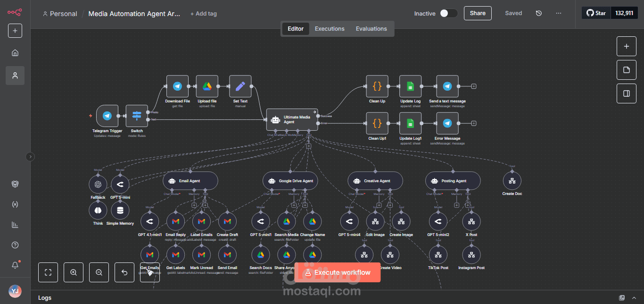Select the Download File Telegram node
Image resolution: width=644 pixels, height=304 pixels.
[177, 86]
